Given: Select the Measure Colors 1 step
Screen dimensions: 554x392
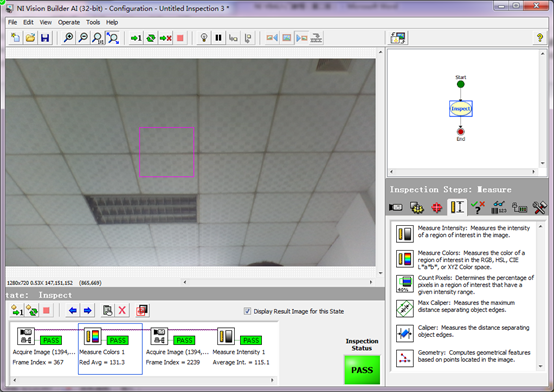Looking at the screenshot, I should [x=110, y=348].
